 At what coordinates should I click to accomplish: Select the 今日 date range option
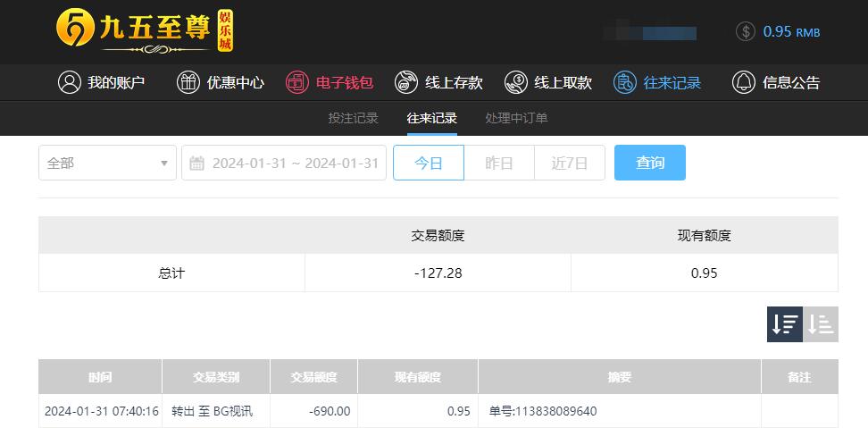pyautogui.click(x=429, y=163)
